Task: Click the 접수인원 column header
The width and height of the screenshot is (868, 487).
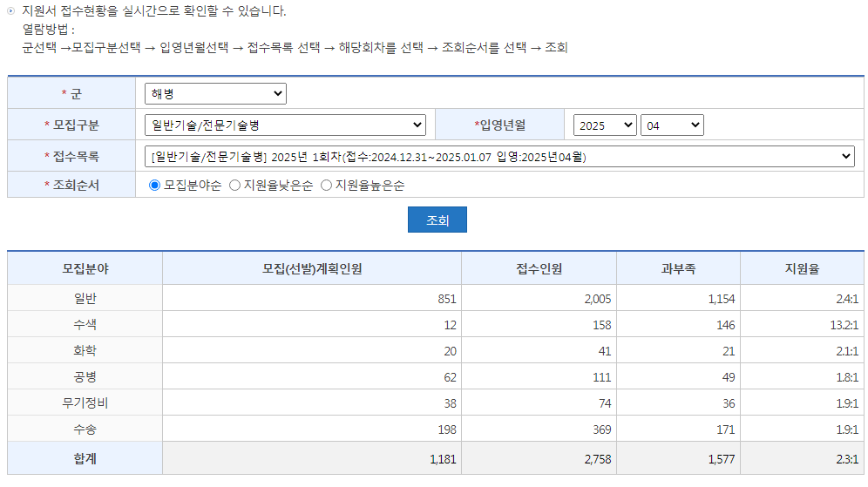Action: [x=539, y=269]
